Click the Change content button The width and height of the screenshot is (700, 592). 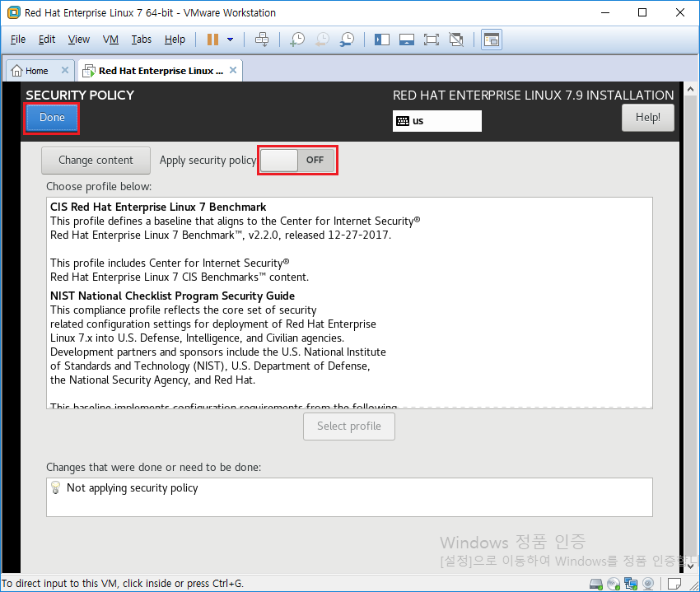(96, 161)
